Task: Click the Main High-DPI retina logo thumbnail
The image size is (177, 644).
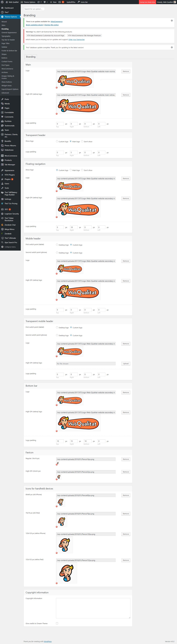Action: (78, 105)
